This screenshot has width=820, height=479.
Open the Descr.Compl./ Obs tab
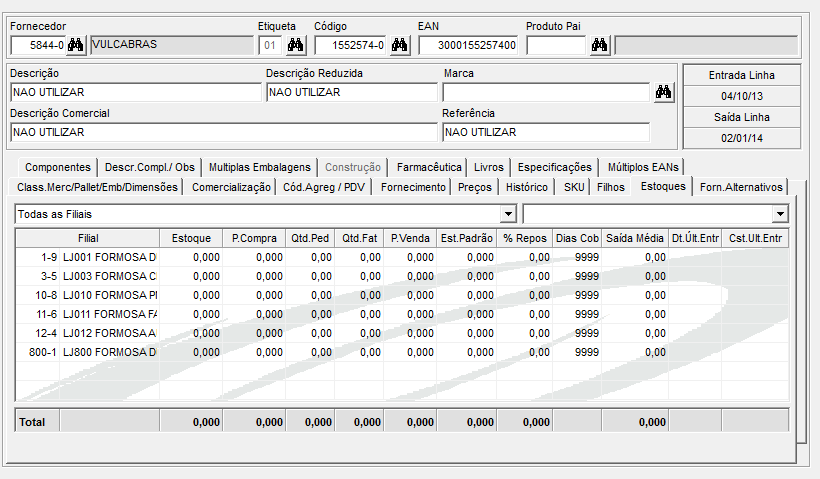coord(150,167)
